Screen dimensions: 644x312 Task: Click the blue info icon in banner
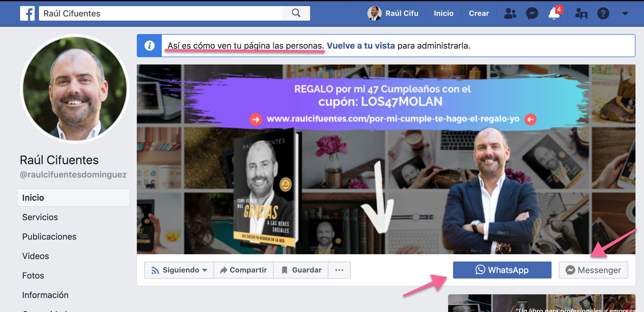point(149,46)
